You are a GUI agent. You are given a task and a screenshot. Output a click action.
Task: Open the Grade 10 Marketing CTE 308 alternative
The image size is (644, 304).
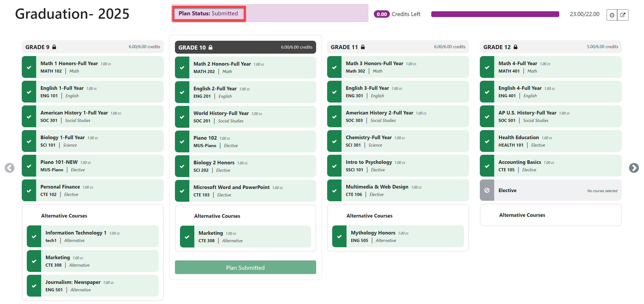(x=245, y=237)
